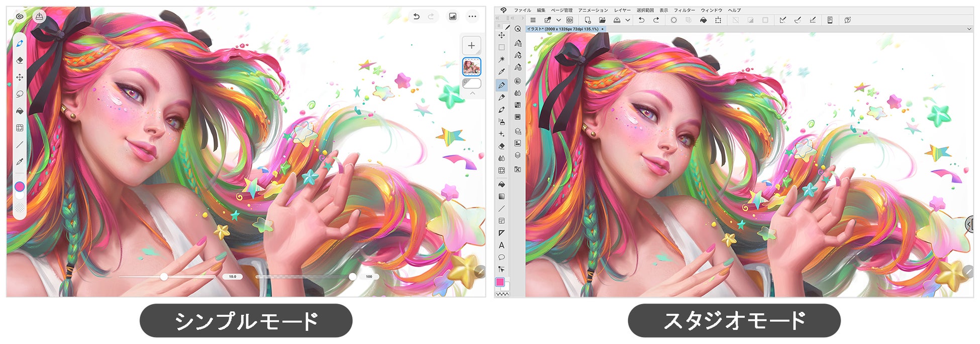Viewport: 980px width, 344px height.
Task: Pick transparent color checkerboard swatch in Simple mode
Action: tap(20, 207)
